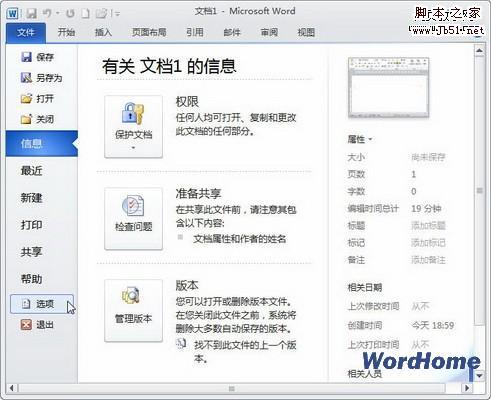Click the vertical scrollbar up arrow
This screenshot has width=491, height=400.
[x=479, y=51]
